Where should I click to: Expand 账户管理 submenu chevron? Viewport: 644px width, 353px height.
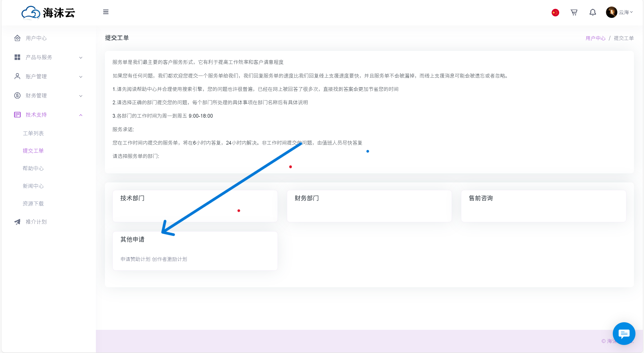coord(81,77)
